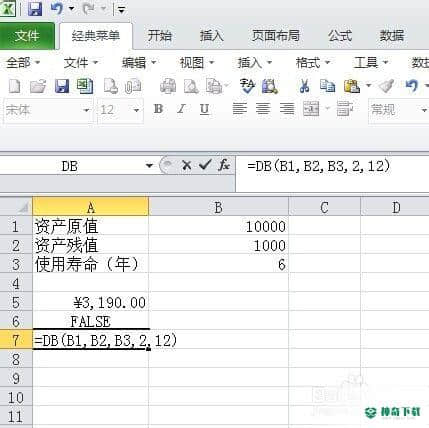This screenshot has height=428, width=429.
Task: Click the green checkmark to confirm formula
Action: tap(205, 165)
